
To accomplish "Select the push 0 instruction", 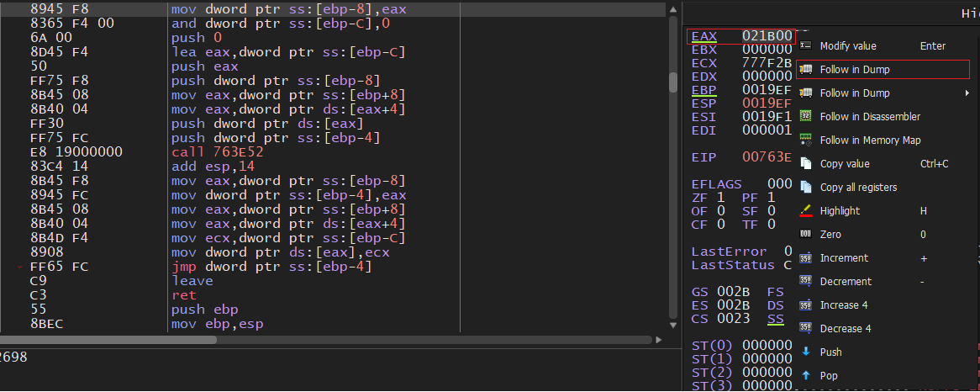I will coord(196,38).
